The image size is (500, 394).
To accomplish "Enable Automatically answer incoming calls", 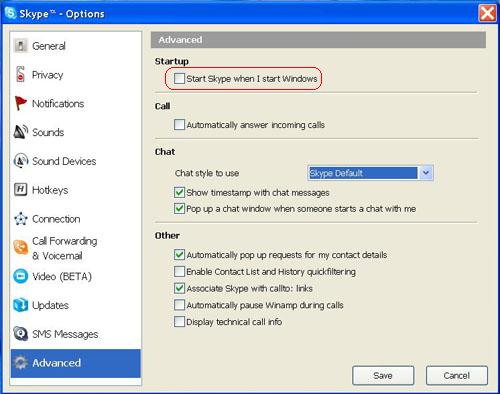I will pyautogui.click(x=179, y=125).
